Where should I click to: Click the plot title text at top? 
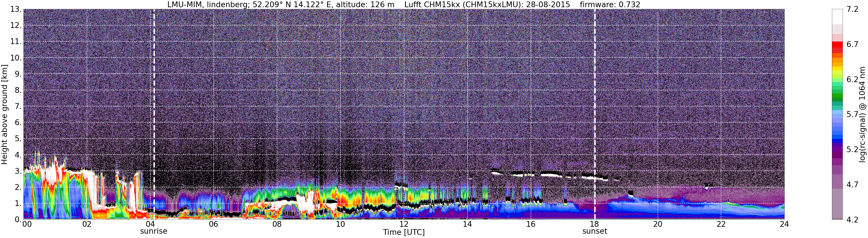click(404, 4)
